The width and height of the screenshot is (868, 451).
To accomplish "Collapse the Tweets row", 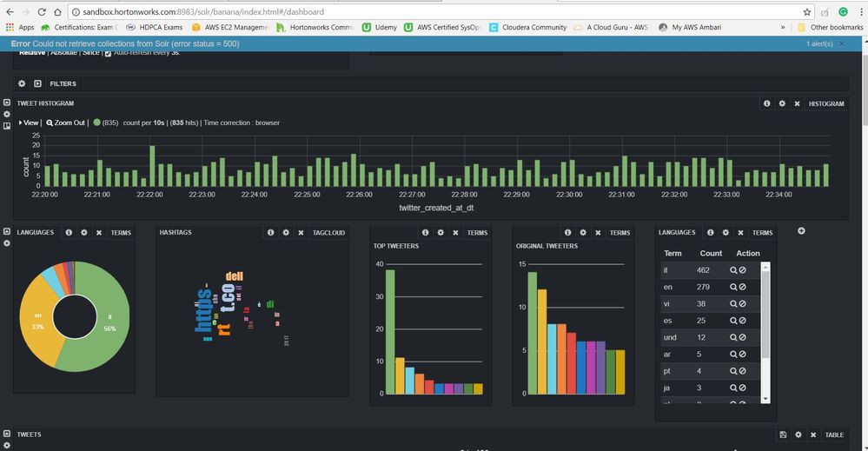I will click(7, 434).
